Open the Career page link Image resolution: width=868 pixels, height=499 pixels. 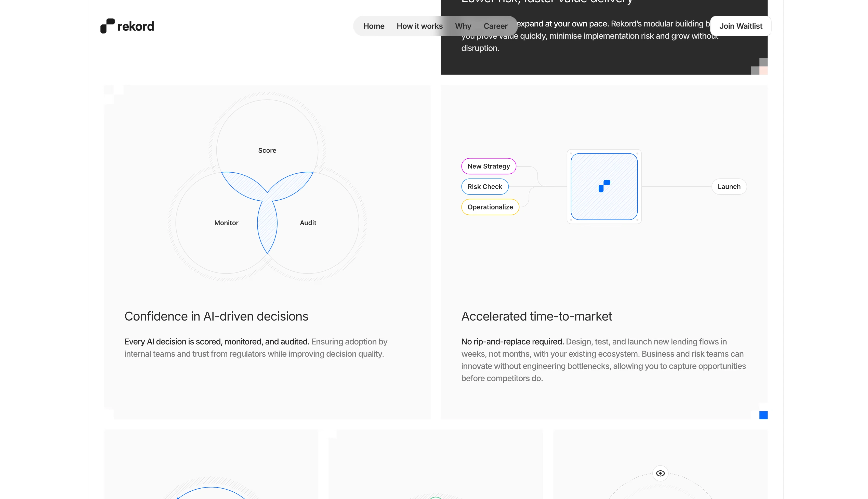(x=495, y=26)
